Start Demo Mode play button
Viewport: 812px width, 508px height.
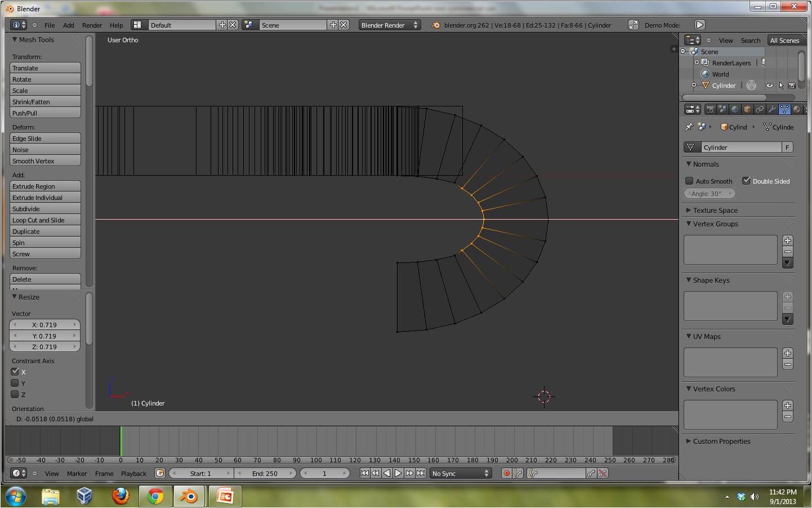click(x=699, y=25)
